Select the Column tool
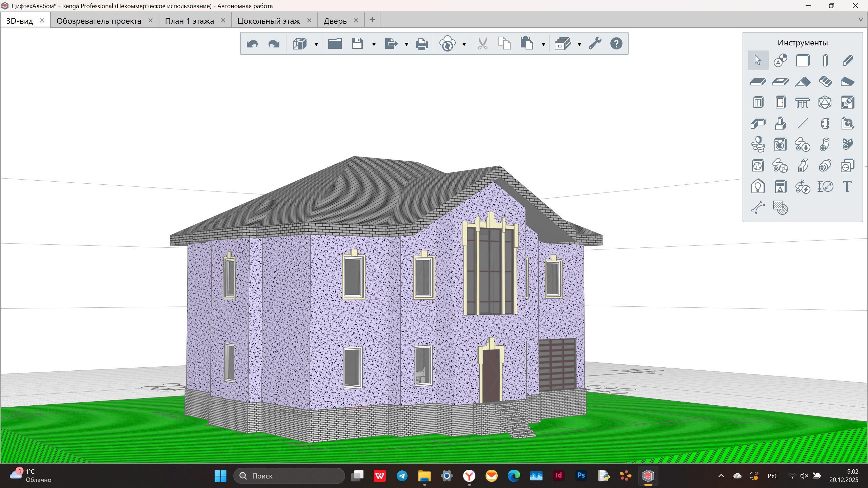Screen dimensions: 868x488 pyautogui.click(x=825, y=61)
